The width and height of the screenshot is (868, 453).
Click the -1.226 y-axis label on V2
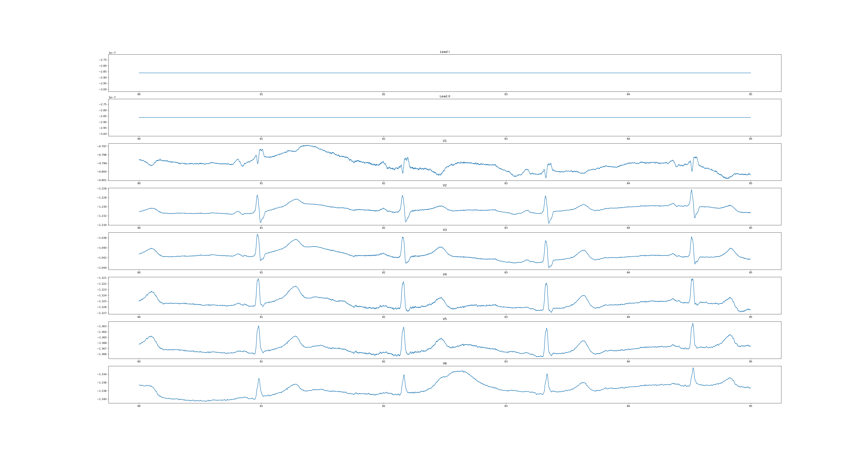102,188
